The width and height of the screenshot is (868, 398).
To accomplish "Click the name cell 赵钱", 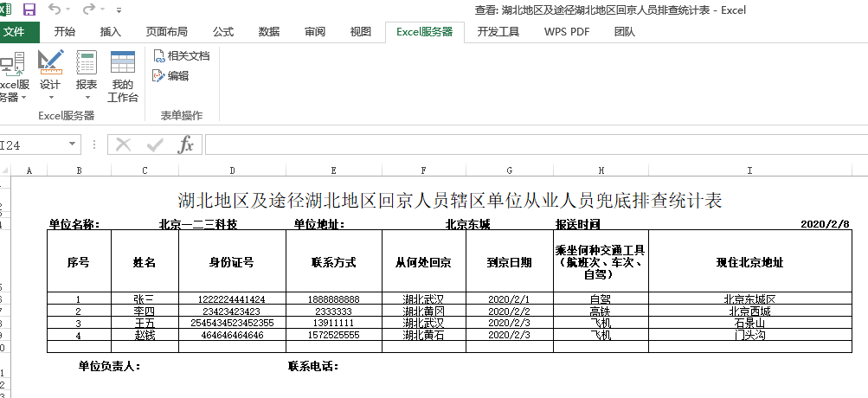I will point(145,335).
